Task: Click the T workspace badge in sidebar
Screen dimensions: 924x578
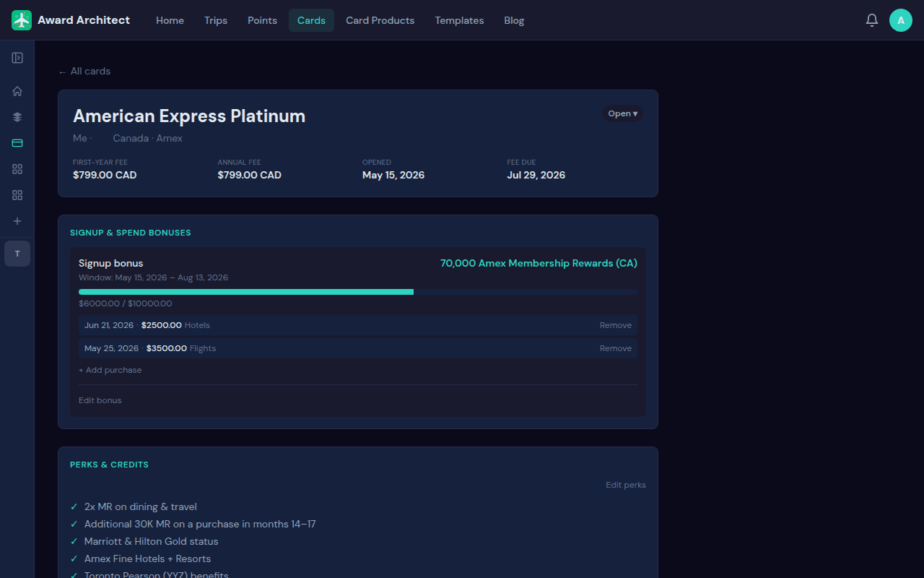Action: [17, 254]
